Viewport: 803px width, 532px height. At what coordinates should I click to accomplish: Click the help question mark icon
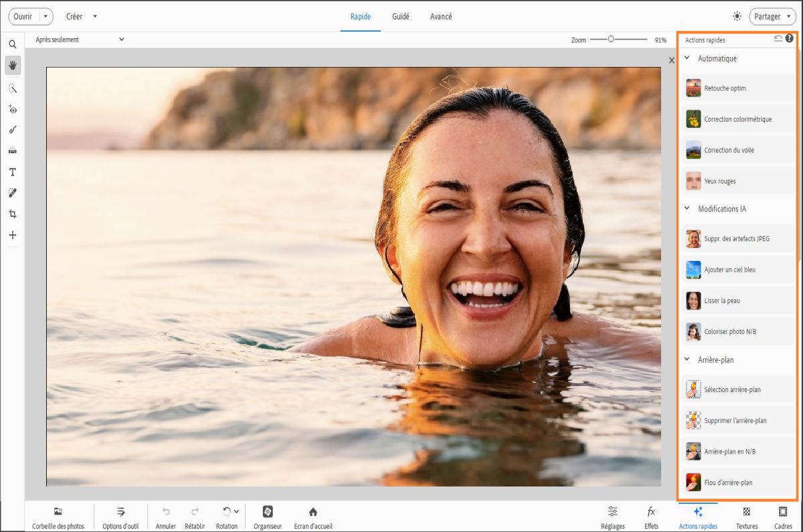coord(790,39)
